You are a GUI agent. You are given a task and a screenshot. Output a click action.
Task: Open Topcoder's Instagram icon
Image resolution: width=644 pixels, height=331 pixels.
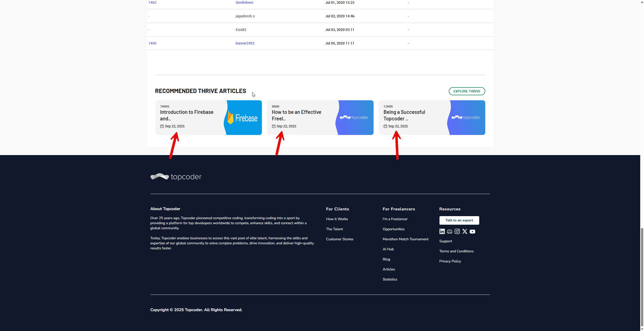[457, 231]
